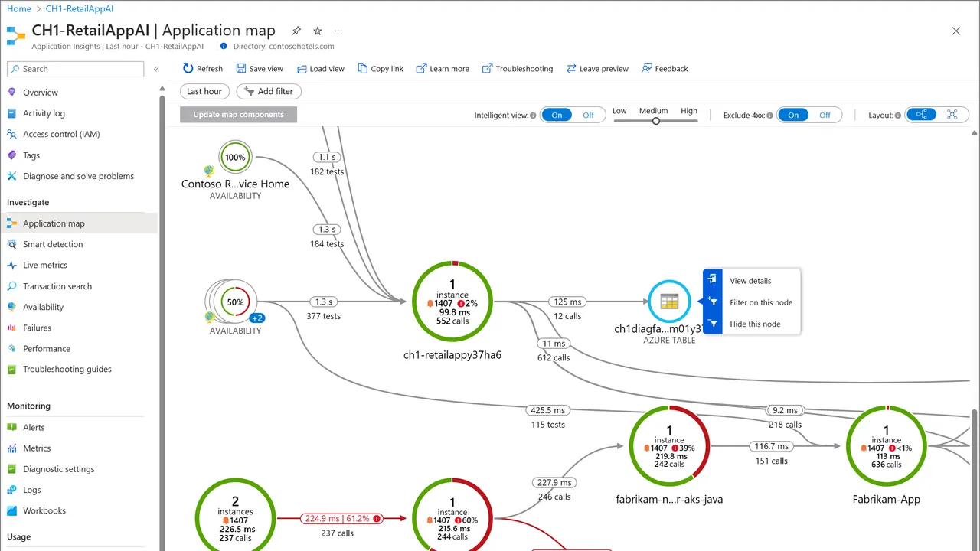The image size is (980, 551).
Task: Click the 425.5 ms edge label
Action: (x=547, y=410)
